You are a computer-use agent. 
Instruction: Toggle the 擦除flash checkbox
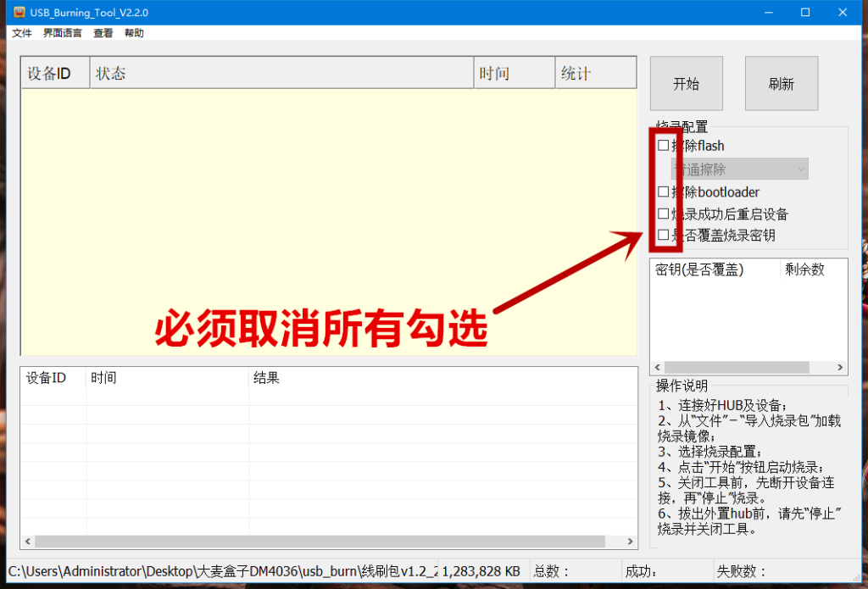click(664, 146)
